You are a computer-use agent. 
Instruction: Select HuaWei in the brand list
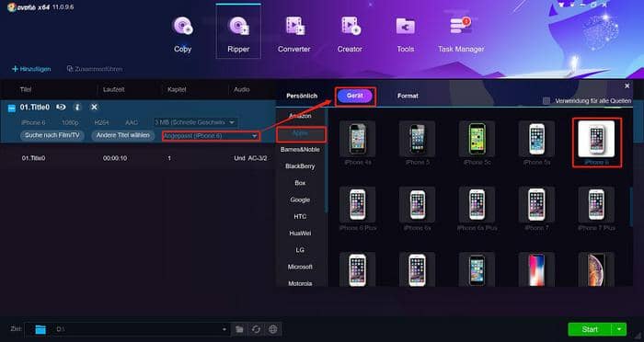pyautogui.click(x=300, y=234)
